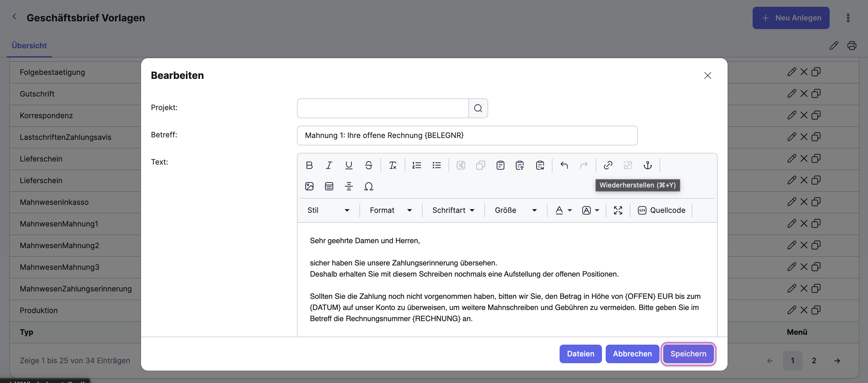Open the Stil dropdown

click(328, 210)
